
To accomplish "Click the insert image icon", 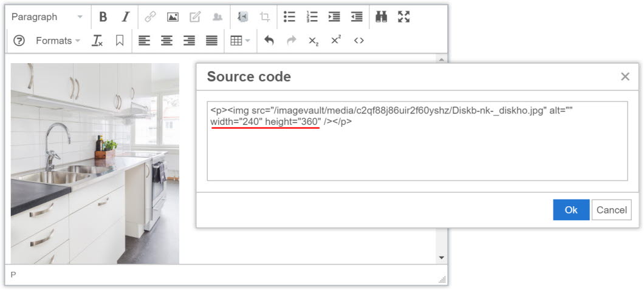I will click(x=173, y=17).
